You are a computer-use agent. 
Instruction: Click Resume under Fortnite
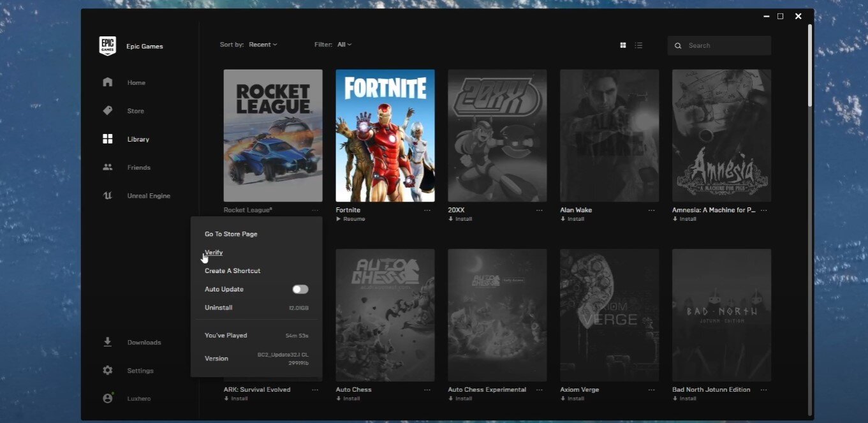pos(351,219)
